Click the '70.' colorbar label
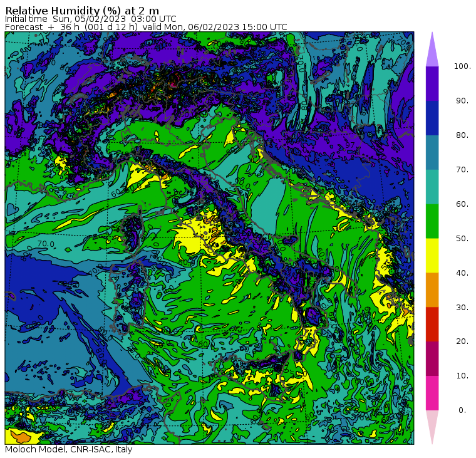This screenshot has height=458, width=476. pos(462,169)
